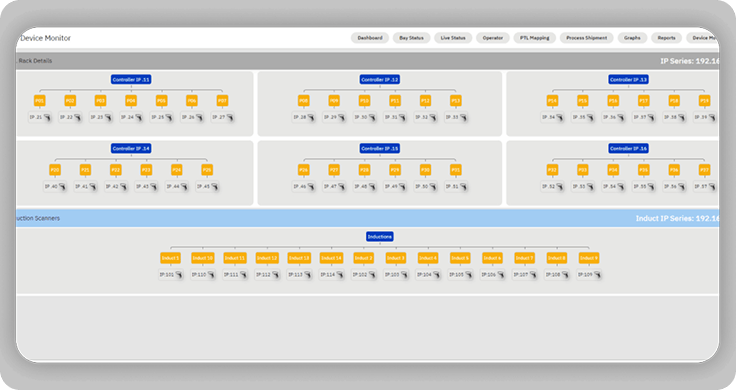Click the scanner icon beside IP .52
736x390 pixels.
coord(560,187)
